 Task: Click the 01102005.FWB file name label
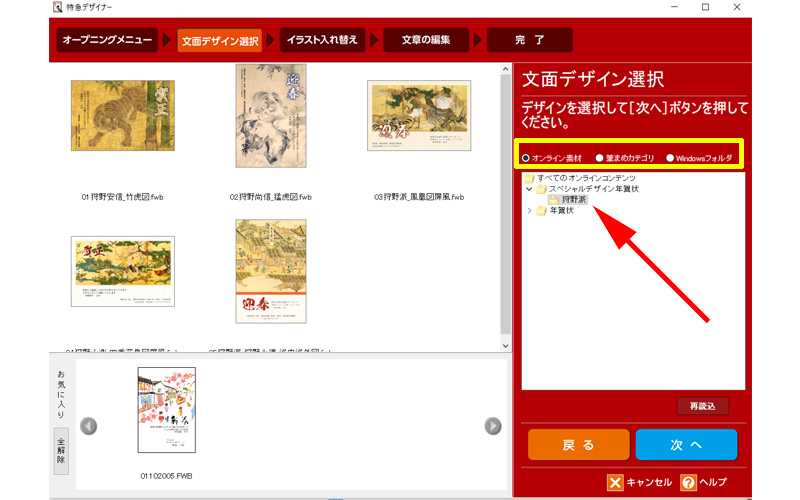pyautogui.click(x=166, y=476)
